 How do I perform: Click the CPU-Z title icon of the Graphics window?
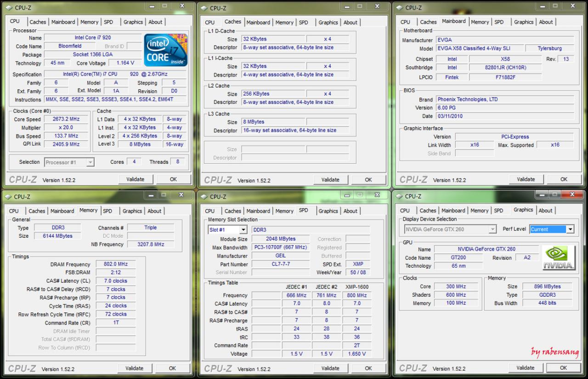click(399, 196)
